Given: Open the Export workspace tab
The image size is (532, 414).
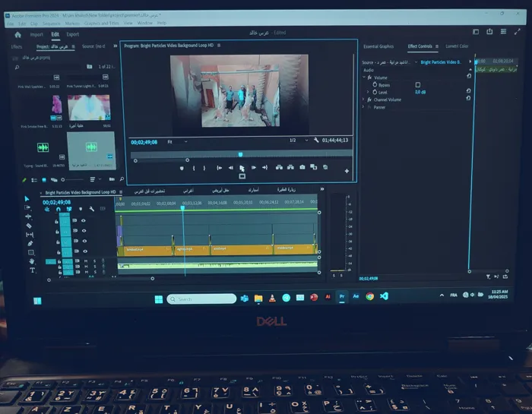Looking at the screenshot, I should [x=73, y=34].
